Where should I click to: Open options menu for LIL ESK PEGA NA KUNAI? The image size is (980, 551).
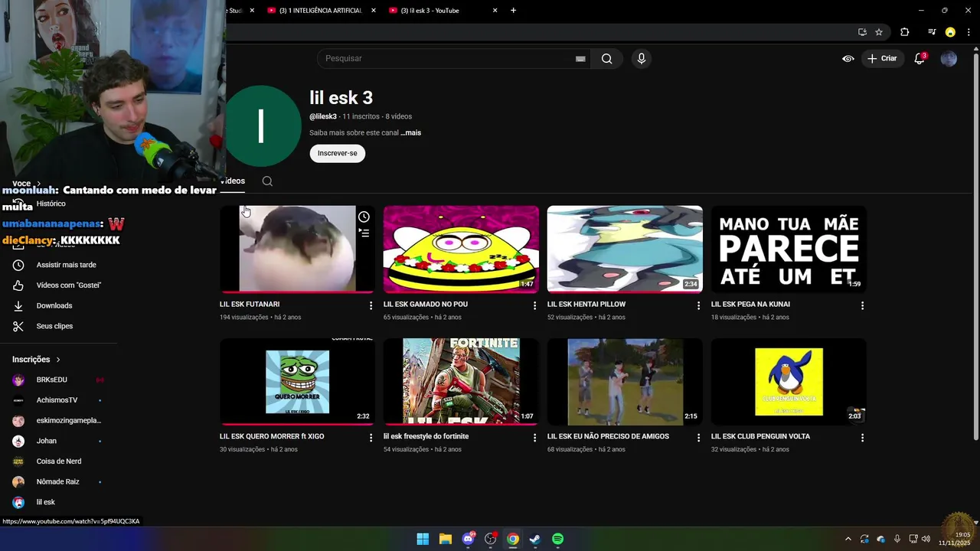point(862,305)
